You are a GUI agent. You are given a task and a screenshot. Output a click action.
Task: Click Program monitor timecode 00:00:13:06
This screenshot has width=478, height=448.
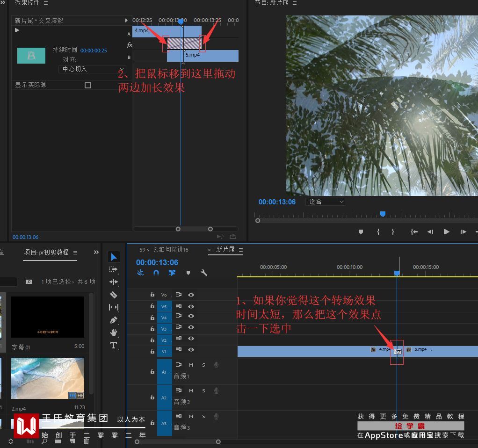[277, 202]
